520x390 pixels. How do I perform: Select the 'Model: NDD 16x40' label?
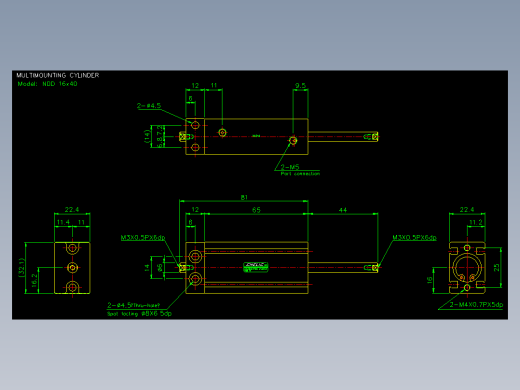47,84
